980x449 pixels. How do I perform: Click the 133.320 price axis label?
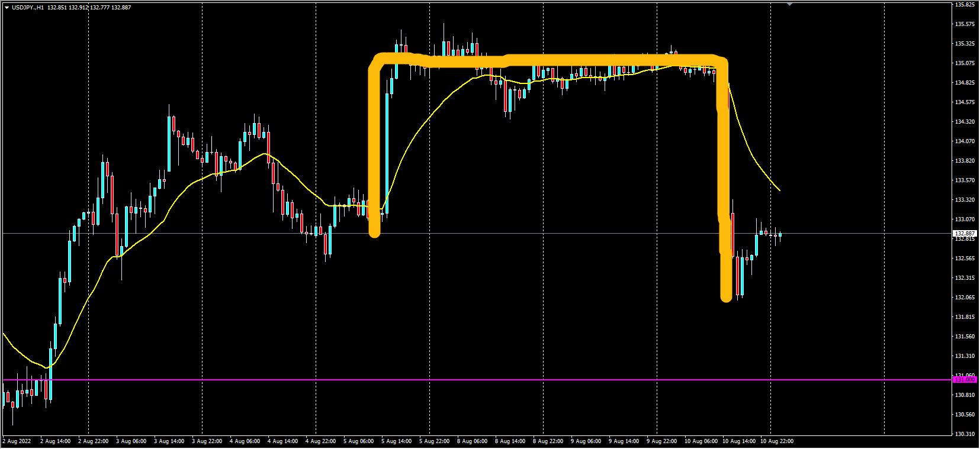[965, 200]
